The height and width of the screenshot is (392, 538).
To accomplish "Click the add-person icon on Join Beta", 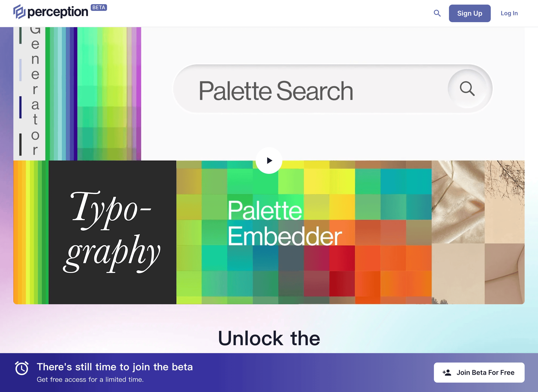I will pyautogui.click(x=447, y=373).
